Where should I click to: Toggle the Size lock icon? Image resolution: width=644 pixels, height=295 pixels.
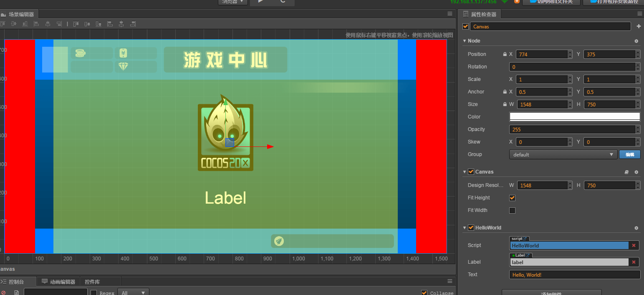[505, 104]
